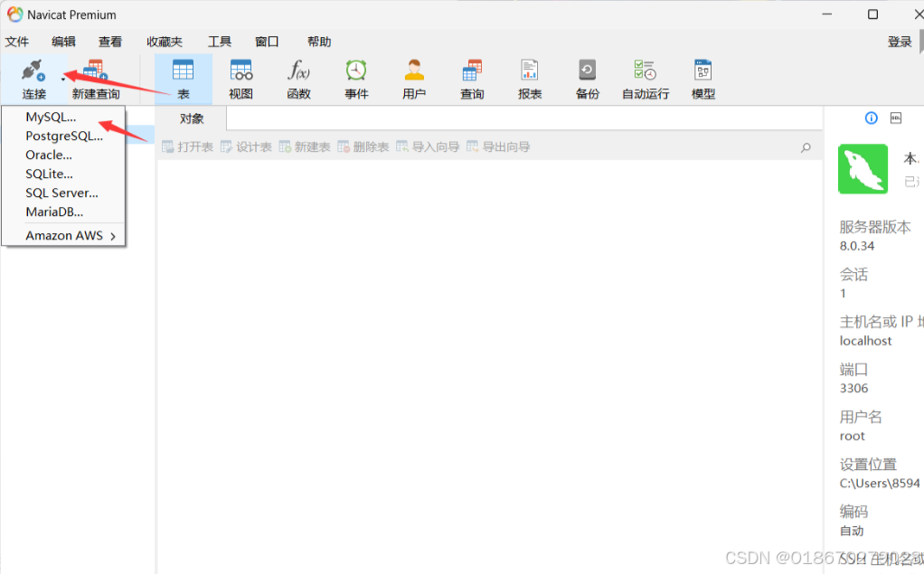Open the 备份 backup icon

click(587, 71)
